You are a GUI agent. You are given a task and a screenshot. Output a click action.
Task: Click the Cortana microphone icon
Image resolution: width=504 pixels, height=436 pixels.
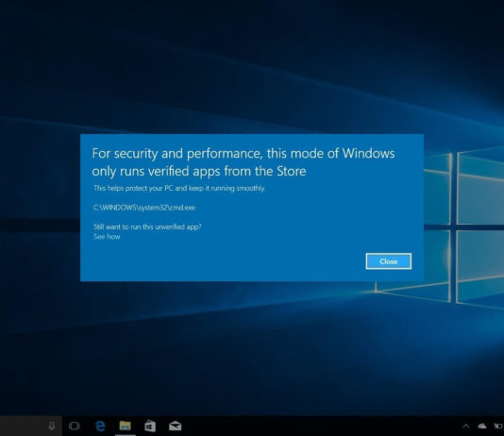[51, 426]
